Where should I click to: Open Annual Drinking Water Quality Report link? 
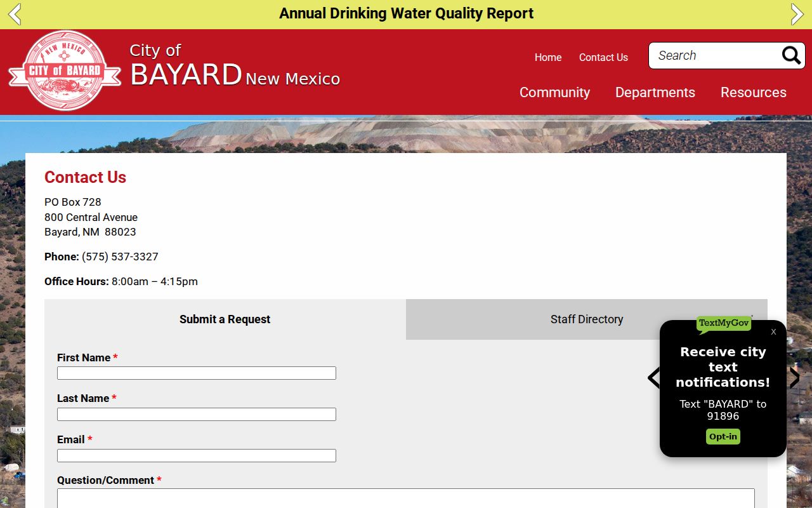coord(406,13)
